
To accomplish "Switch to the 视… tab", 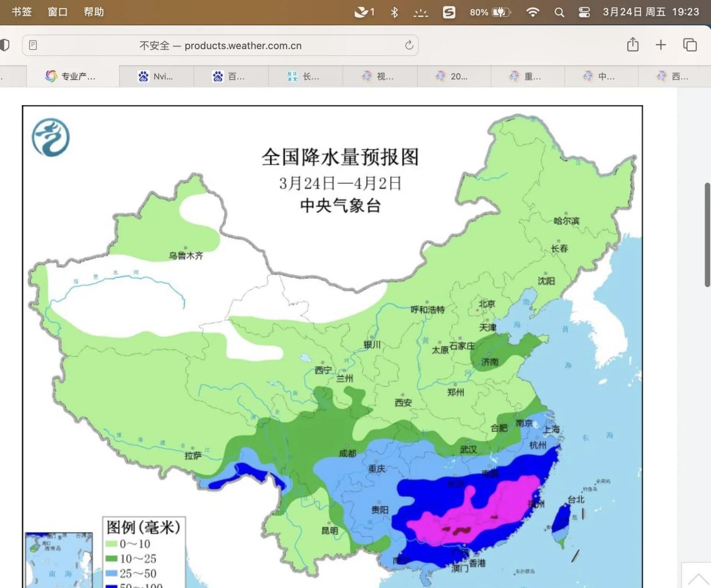I will pos(380,76).
